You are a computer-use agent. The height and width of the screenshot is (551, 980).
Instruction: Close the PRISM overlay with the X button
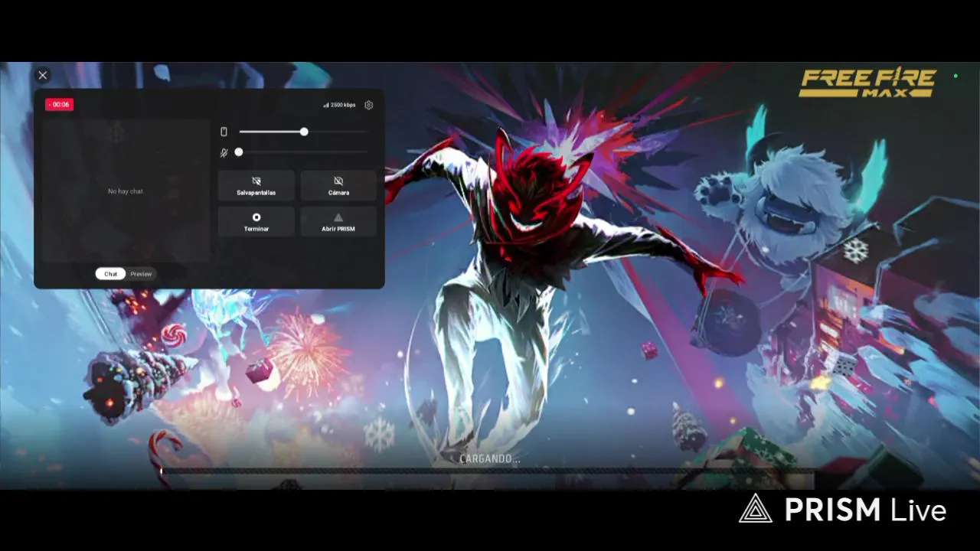point(43,75)
